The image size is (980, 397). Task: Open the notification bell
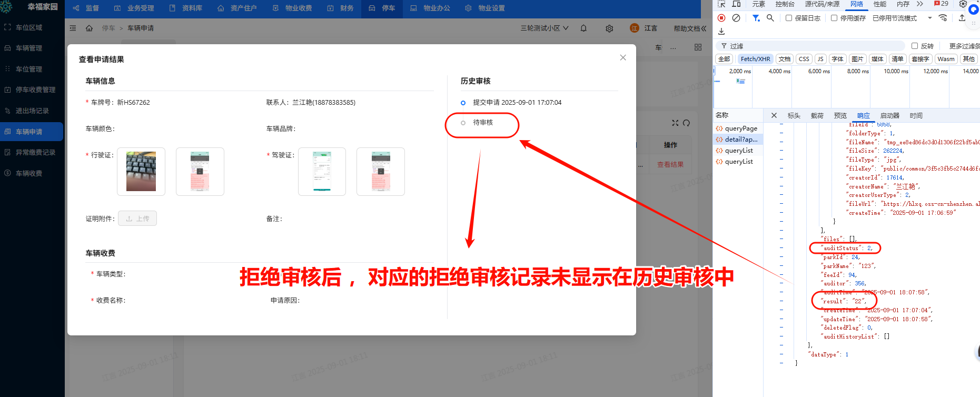click(x=583, y=28)
